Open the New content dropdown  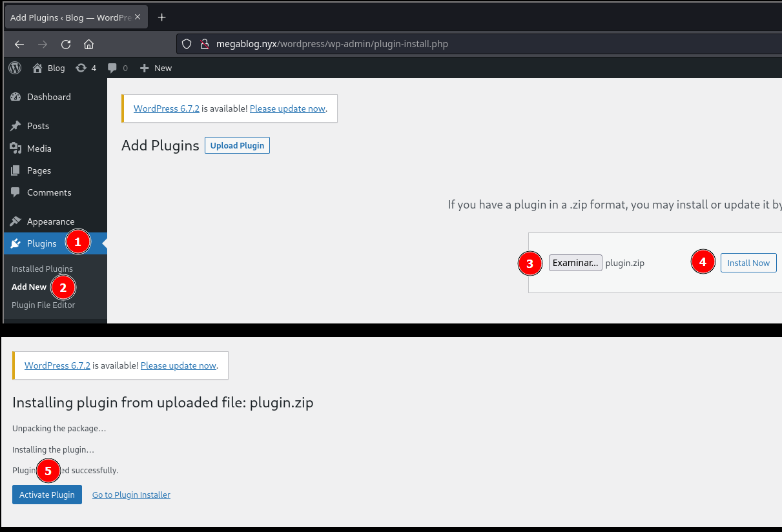[156, 68]
